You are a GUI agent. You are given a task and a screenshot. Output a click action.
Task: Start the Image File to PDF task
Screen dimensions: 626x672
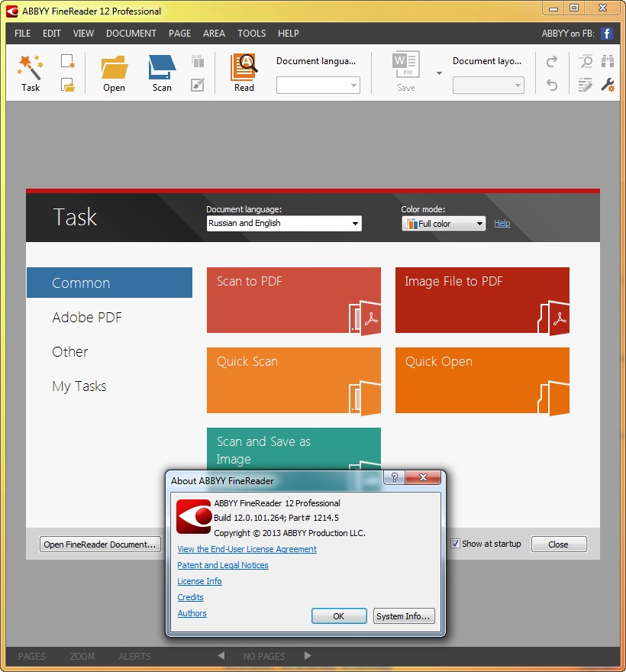pyautogui.click(x=482, y=300)
